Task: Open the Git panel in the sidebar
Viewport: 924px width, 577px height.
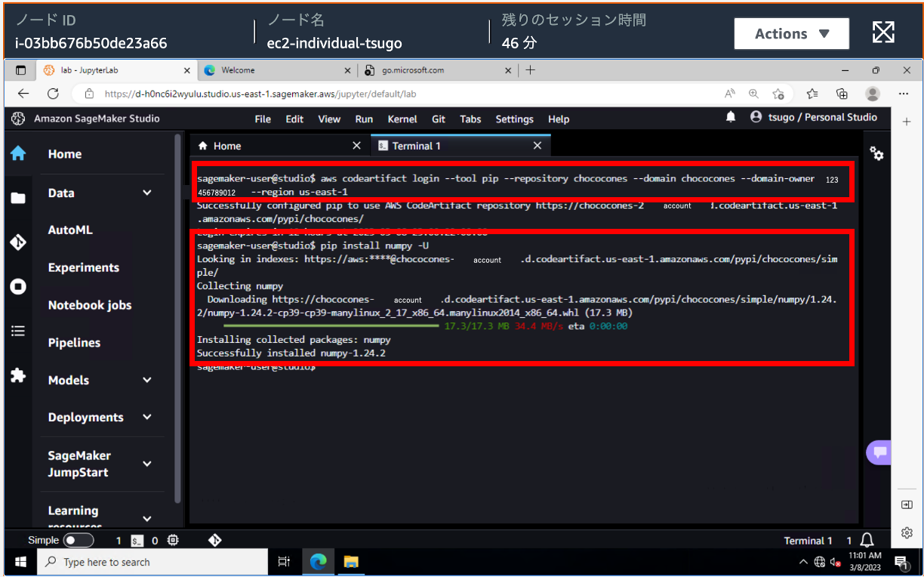Action: click(x=18, y=242)
